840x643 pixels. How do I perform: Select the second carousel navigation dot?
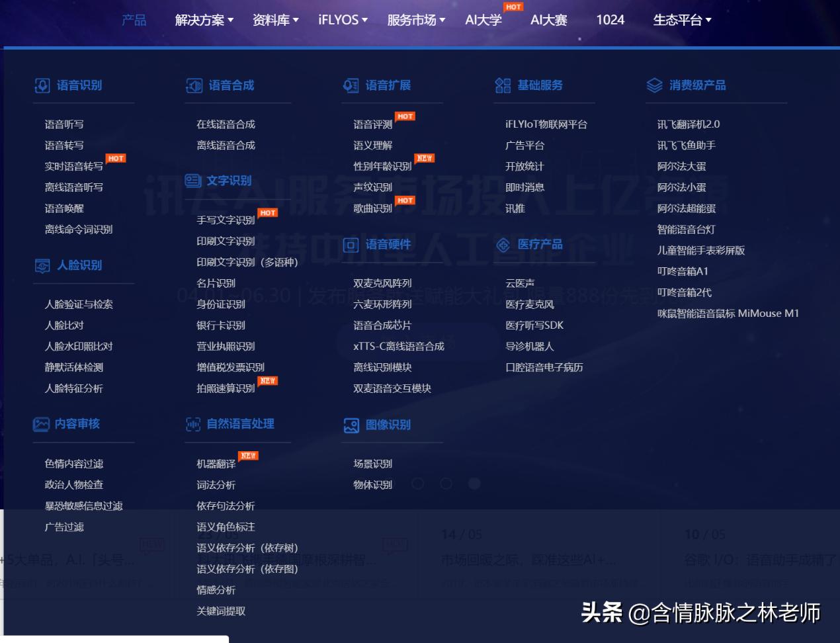(446, 484)
